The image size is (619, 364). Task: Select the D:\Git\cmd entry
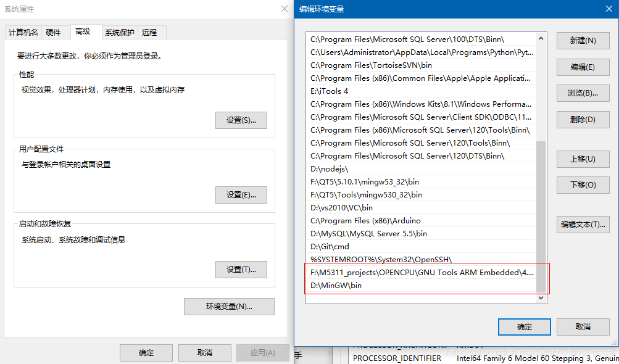422,247
